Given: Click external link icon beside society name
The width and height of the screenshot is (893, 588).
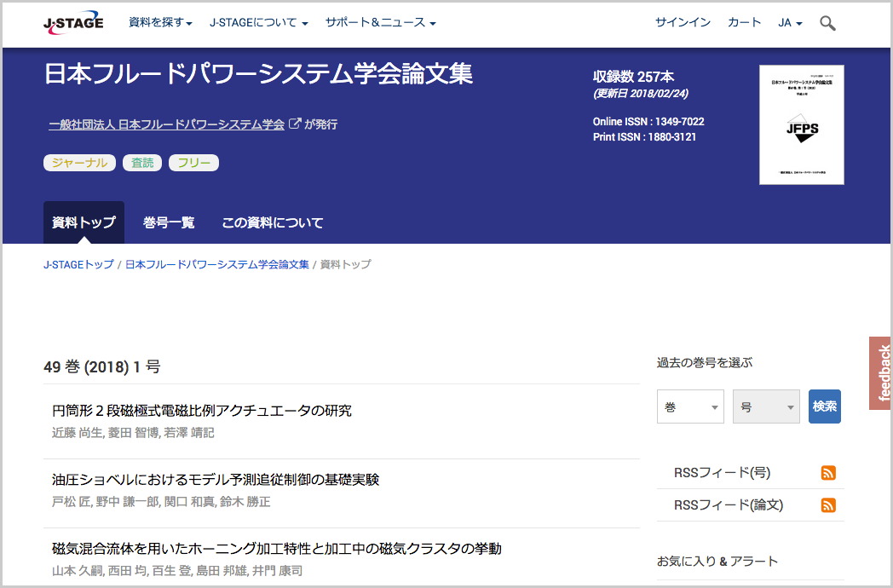Looking at the screenshot, I should coord(295,123).
